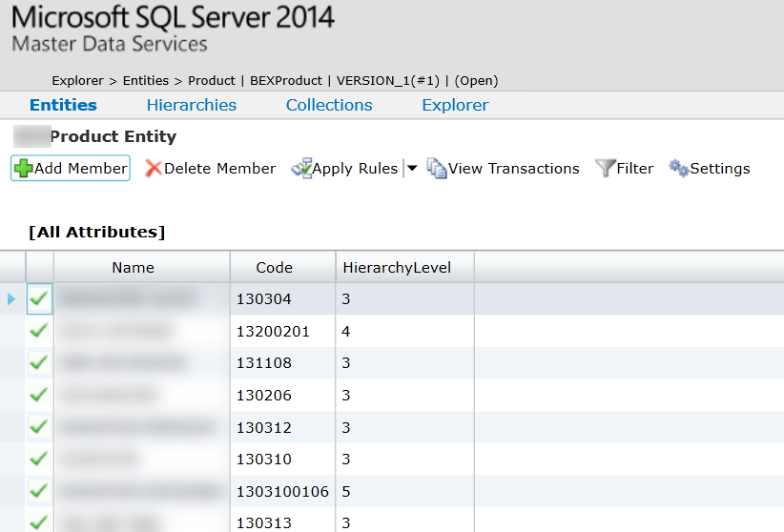Select the cell with code 130206
This screenshot has height=532, width=784.
click(283, 395)
